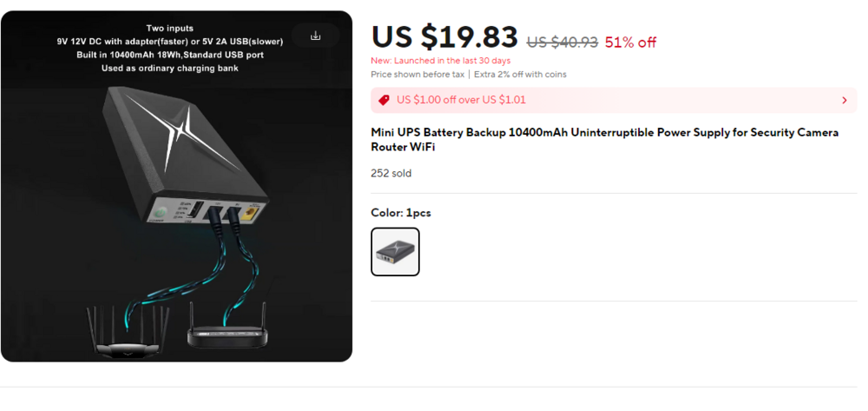Screen dimensions: 868x411
Task: Open the Mini UPS Battery Backup title
Action: [604, 140]
